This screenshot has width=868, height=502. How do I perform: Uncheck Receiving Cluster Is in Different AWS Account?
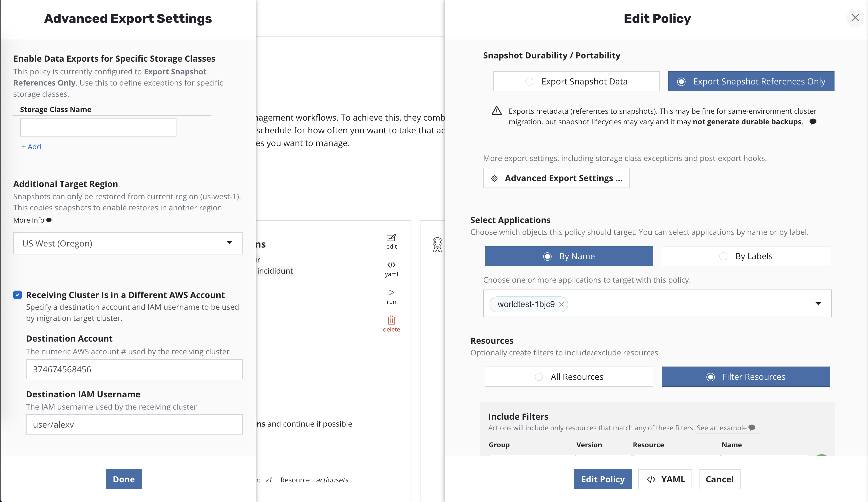pos(18,295)
